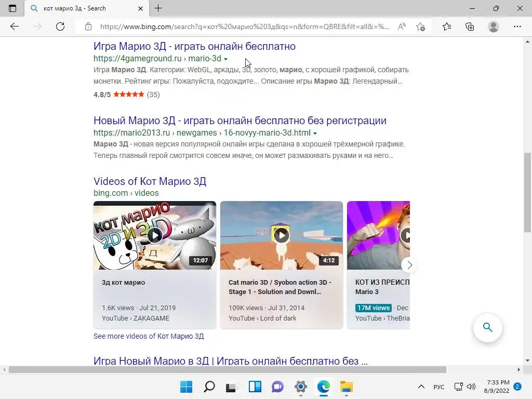
Task: Open notification center badge
Action: pyautogui.click(x=517, y=387)
